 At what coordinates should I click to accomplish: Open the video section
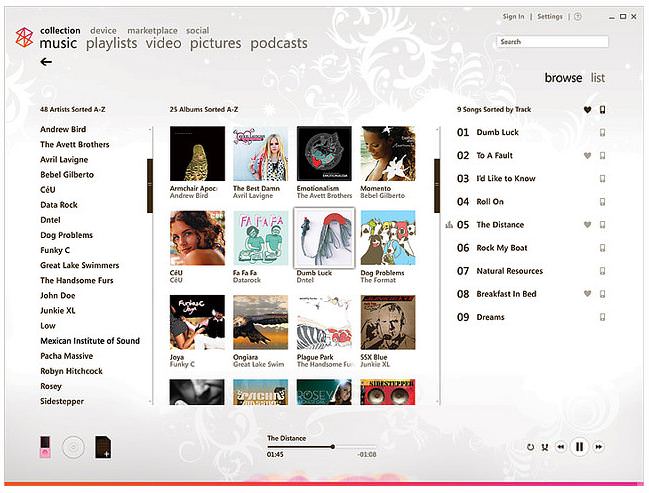pos(163,43)
